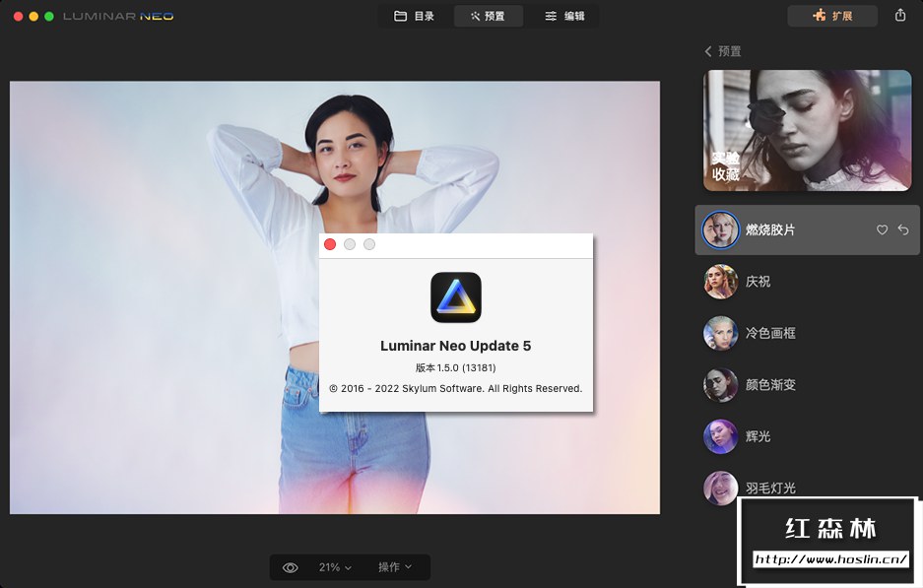Apply the 颜色渐变 preset
Screen dimensions: 923x588
(x=807, y=385)
